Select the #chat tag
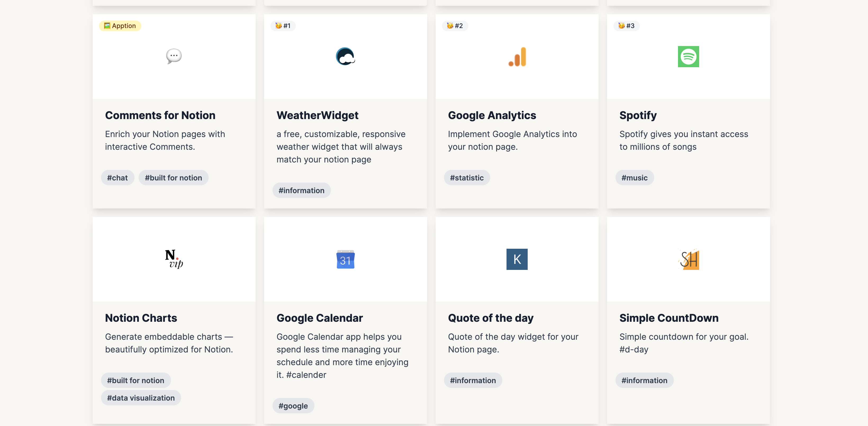Screen dimensions: 868x426 117,178
